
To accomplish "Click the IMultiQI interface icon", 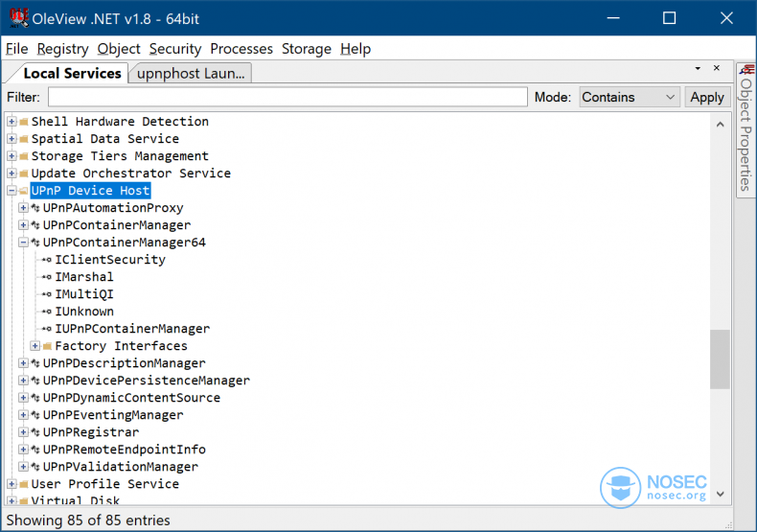I will 47,294.
